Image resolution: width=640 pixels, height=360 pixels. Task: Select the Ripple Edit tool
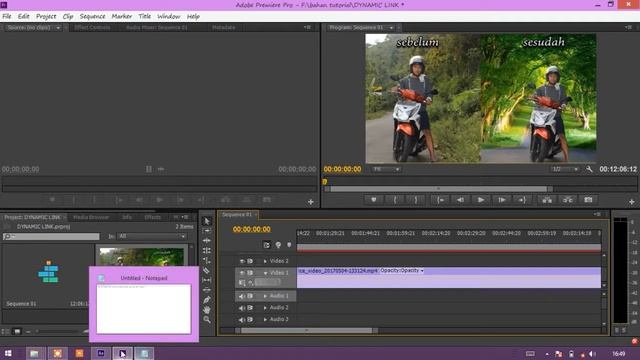[x=207, y=241]
